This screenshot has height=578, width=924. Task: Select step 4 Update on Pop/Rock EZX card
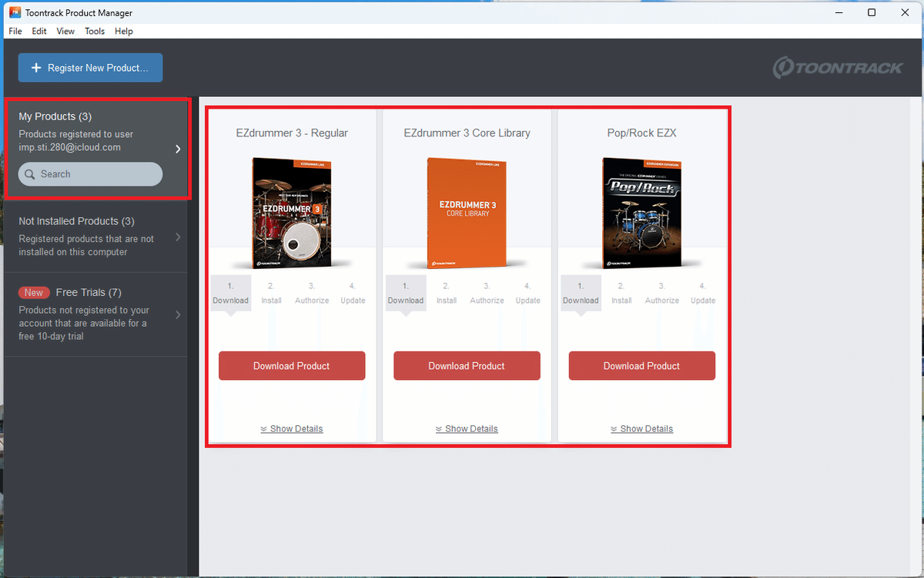point(703,294)
